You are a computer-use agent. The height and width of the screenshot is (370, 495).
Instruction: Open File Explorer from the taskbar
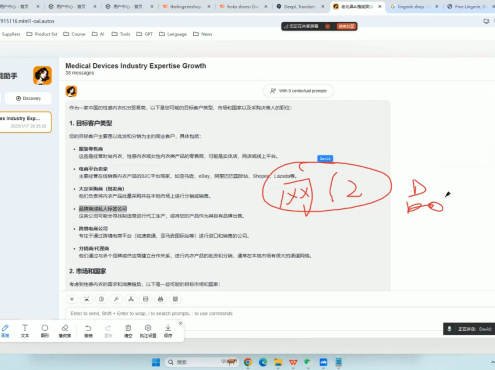[278, 362]
